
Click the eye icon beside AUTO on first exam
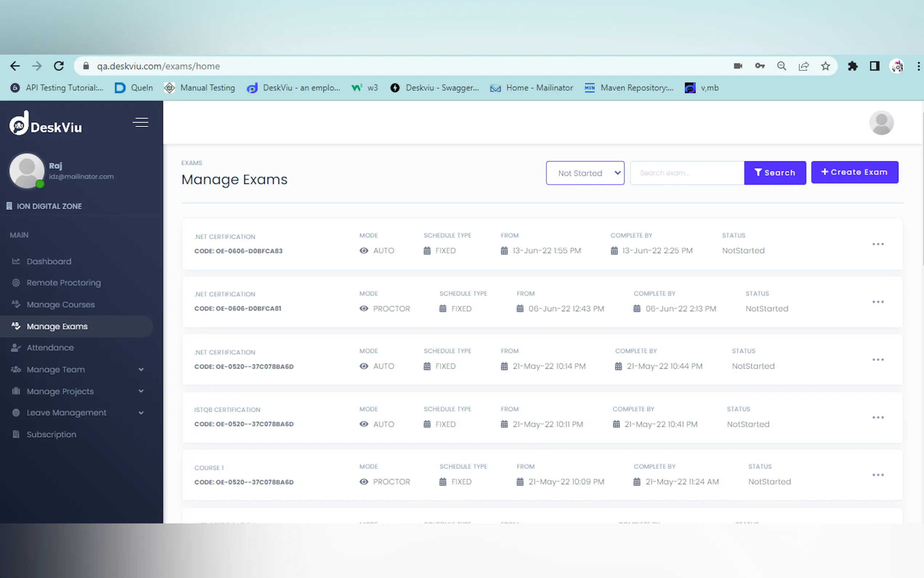point(364,250)
